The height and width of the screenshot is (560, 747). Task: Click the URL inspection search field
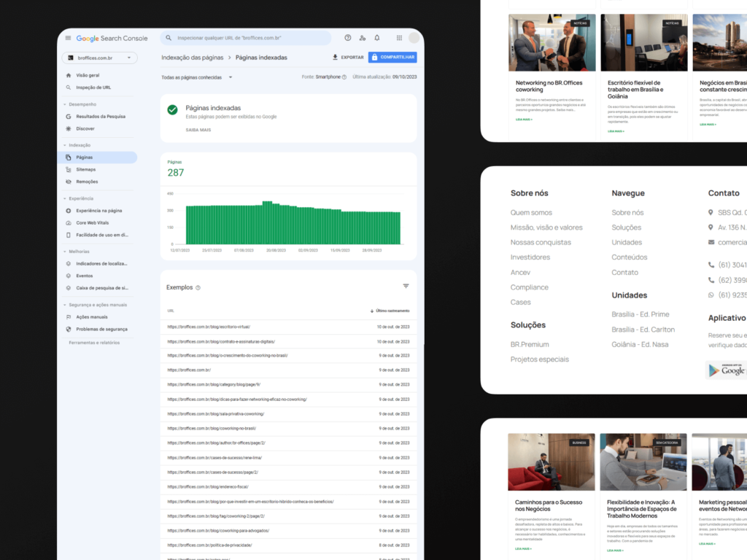coord(246,38)
